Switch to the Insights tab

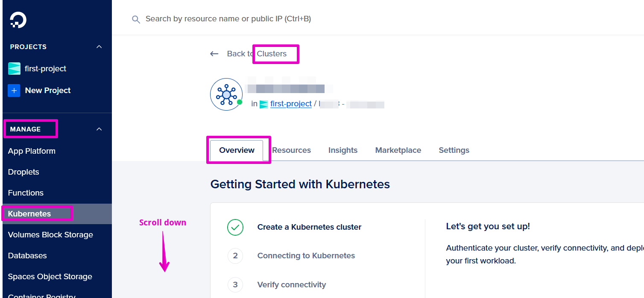tap(343, 150)
